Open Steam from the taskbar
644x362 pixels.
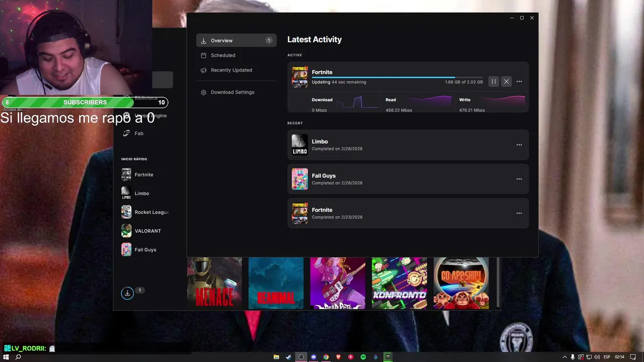tap(289, 357)
